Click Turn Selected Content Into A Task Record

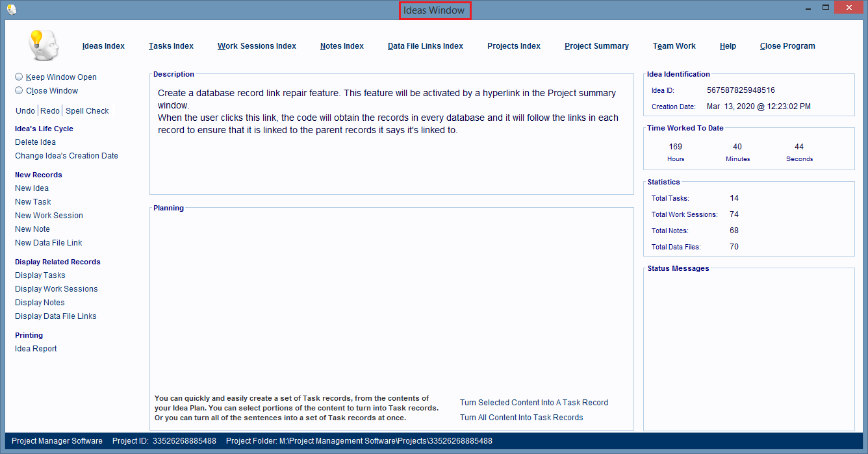click(x=534, y=403)
